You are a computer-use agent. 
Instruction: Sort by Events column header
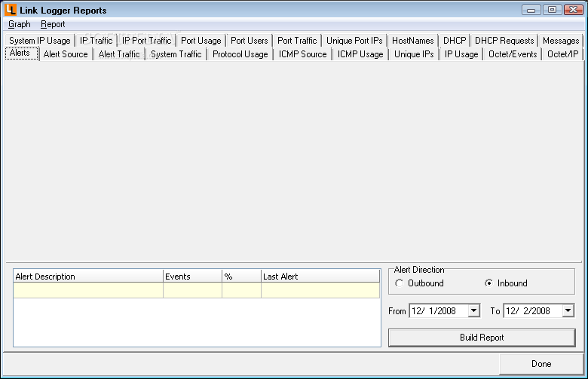click(x=192, y=277)
